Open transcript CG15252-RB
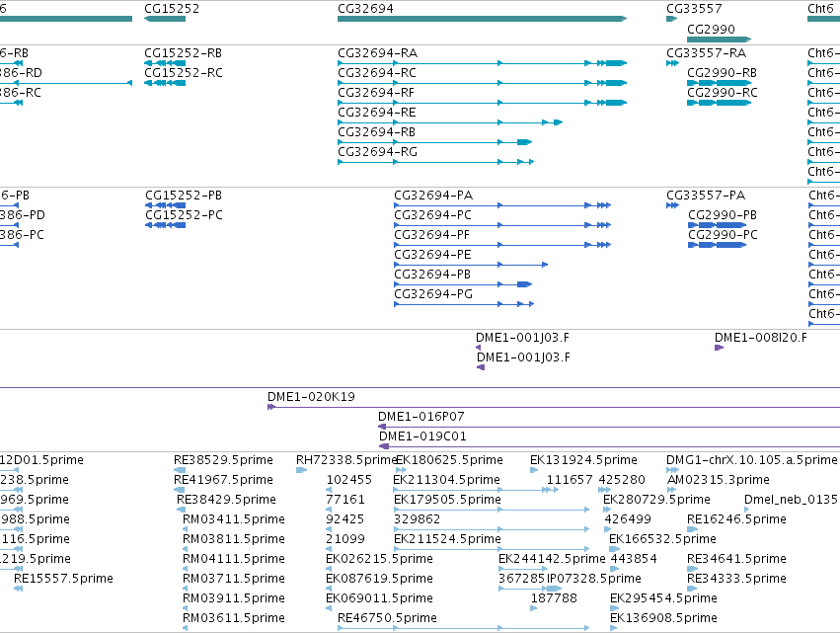This screenshot has width=840, height=633. [x=183, y=53]
